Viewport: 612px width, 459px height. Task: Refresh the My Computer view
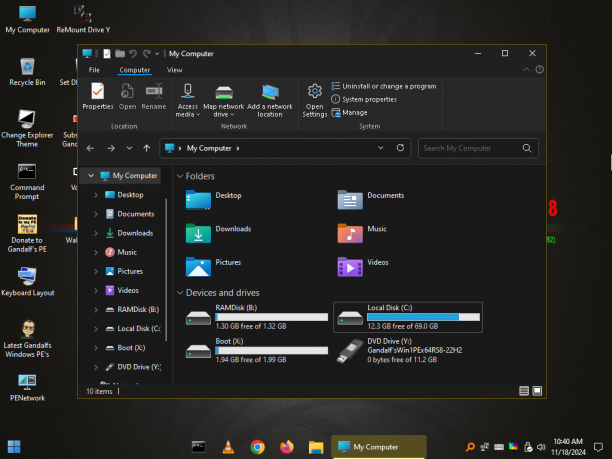[x=400, y=148]
